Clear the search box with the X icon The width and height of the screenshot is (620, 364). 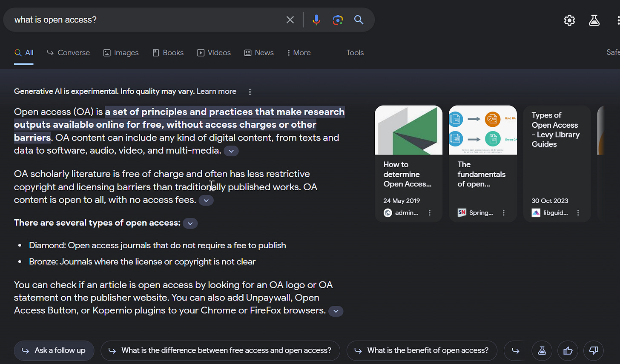(290, 20)
